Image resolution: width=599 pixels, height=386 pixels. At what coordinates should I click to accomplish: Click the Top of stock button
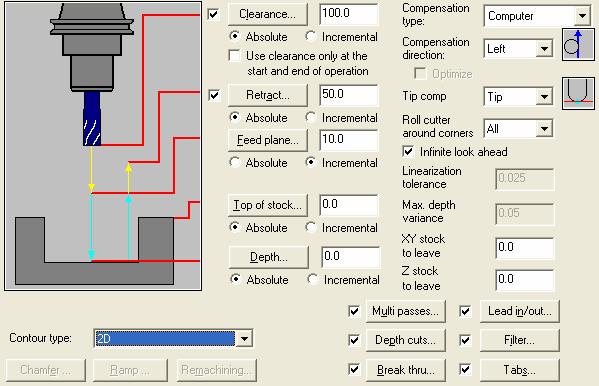click(x=268, y=205)
